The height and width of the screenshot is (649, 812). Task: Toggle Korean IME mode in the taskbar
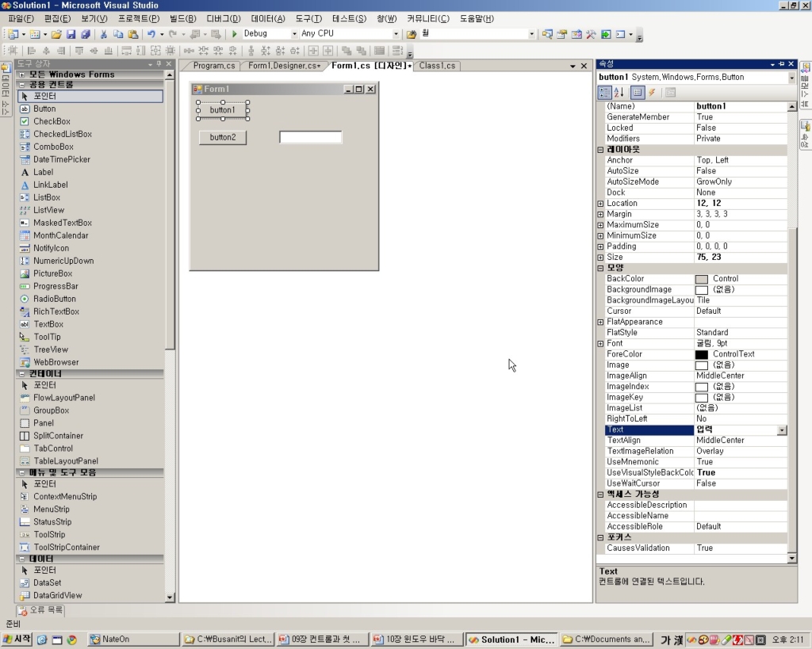tap(665, 640)
